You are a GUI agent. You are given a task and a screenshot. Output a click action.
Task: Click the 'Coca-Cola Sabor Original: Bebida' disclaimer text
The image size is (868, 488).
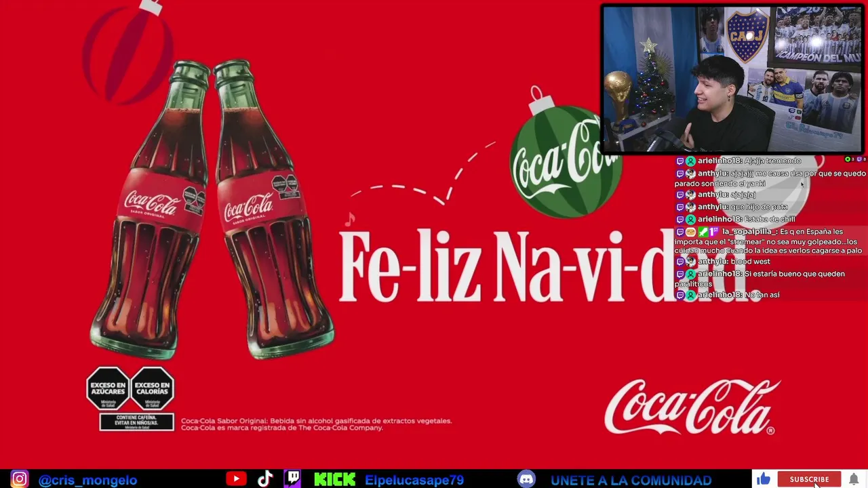point(316,424)
